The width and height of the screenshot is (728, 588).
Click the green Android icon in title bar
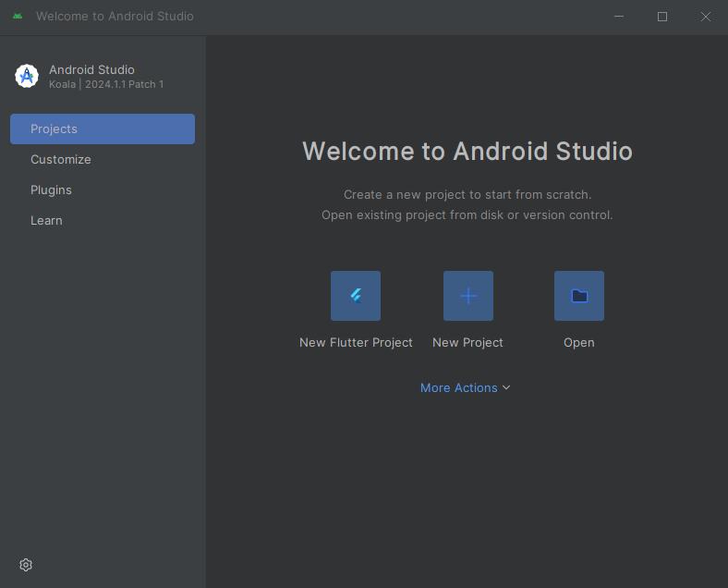pos(18,17)
